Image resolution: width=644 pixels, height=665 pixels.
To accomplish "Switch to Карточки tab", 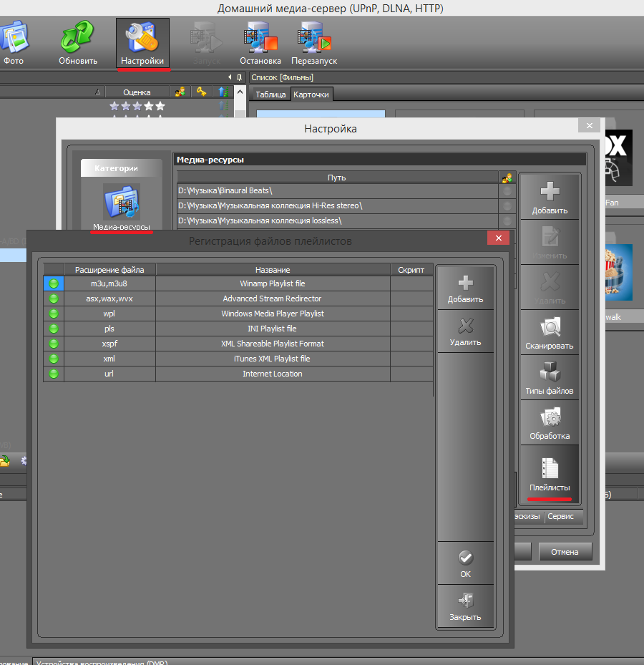I will click(x=311, y=94).
